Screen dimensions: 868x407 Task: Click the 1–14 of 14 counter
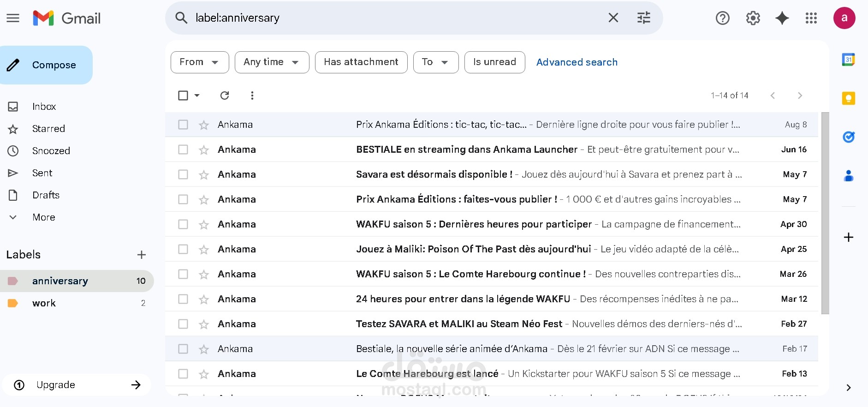(x=730, y=96)
